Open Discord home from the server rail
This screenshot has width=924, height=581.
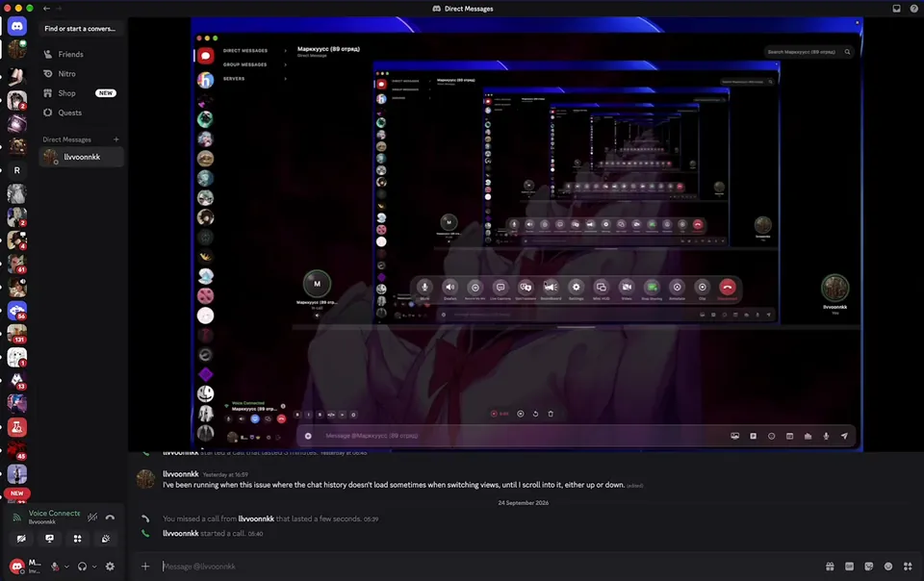pyautogui.click(x=17, y=27)
